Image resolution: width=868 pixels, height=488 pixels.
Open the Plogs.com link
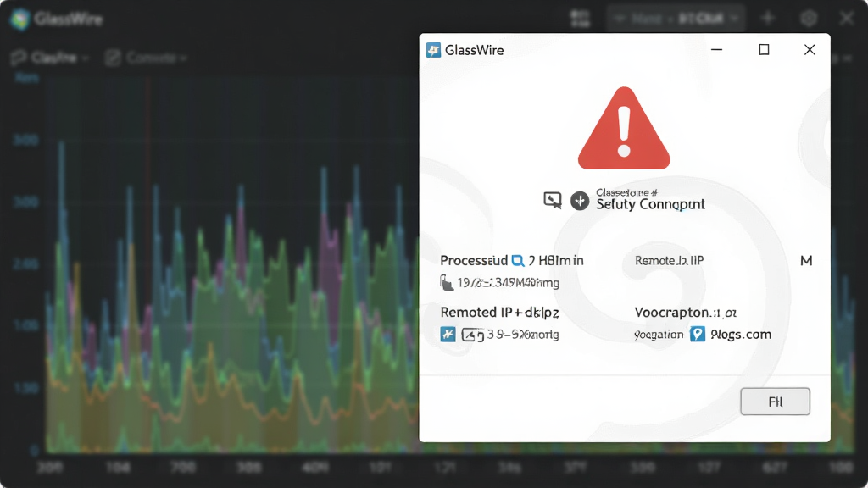pyautogui.click(x=741, y=335)
